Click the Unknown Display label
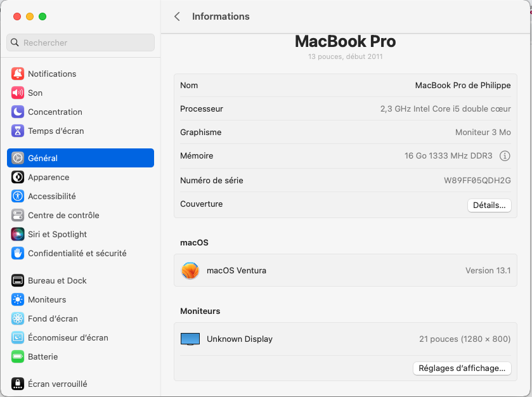This screenshot has width=532, height=397. click(x=240, y=339)
